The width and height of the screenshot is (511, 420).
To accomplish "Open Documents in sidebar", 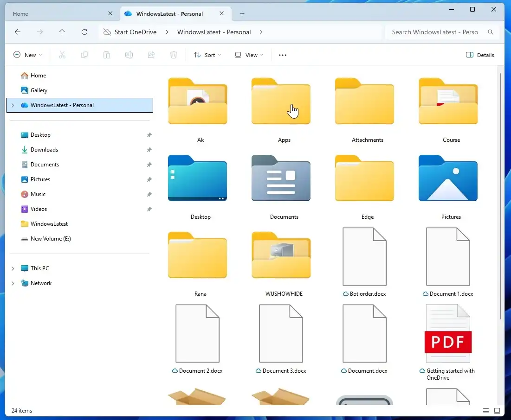I will pos(79,165).
